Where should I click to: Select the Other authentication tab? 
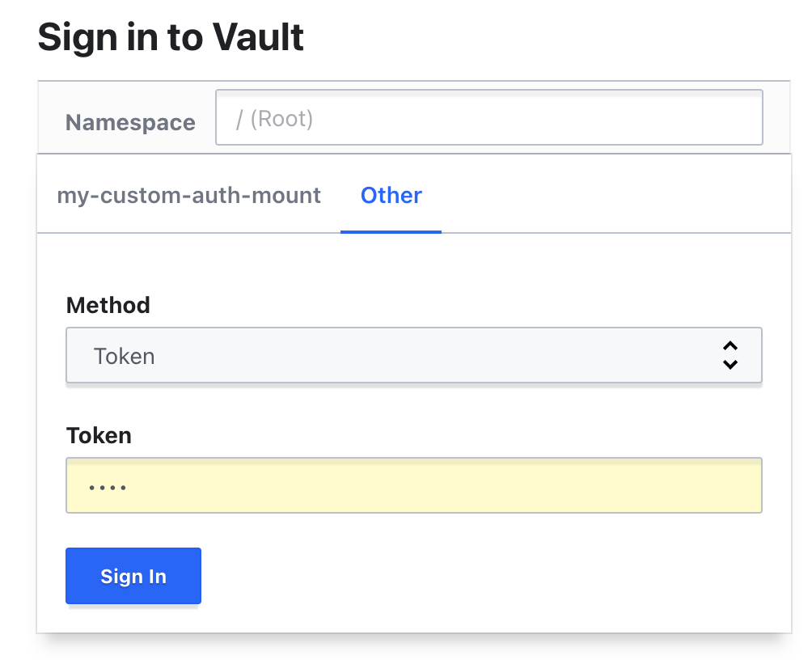391,195
